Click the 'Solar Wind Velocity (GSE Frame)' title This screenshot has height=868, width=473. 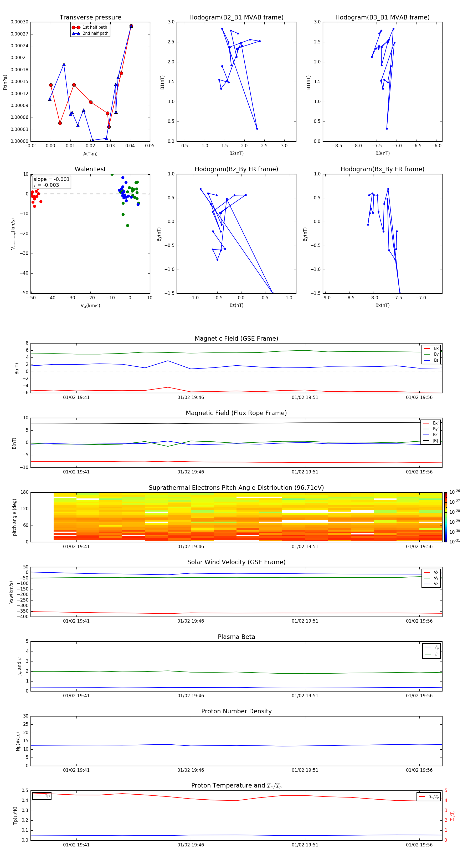(x=236, y=562)
